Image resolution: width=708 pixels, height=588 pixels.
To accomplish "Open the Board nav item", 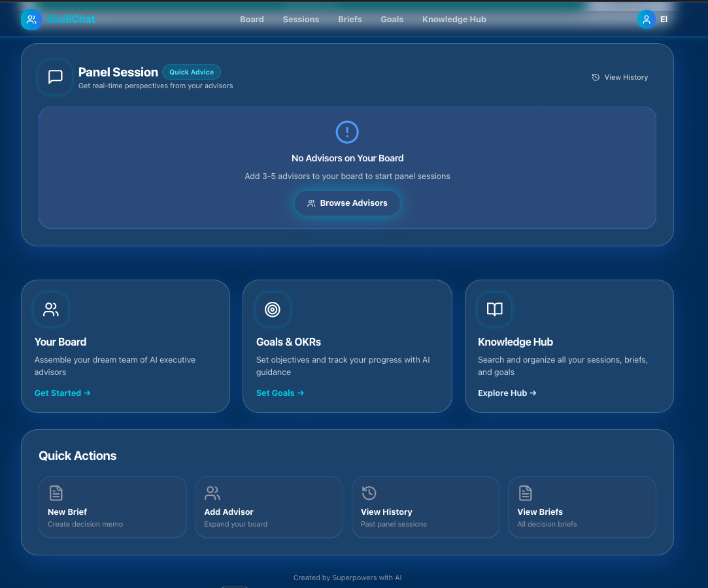I will [252, 20].
